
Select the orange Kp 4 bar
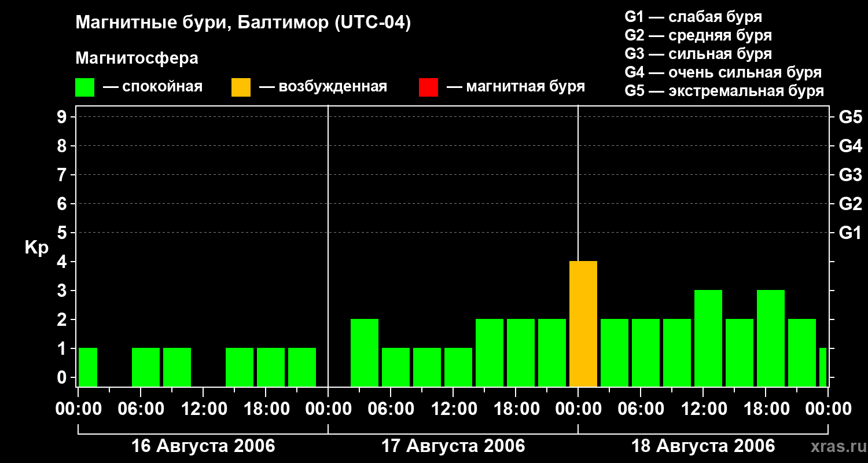[x=583, y=324]
